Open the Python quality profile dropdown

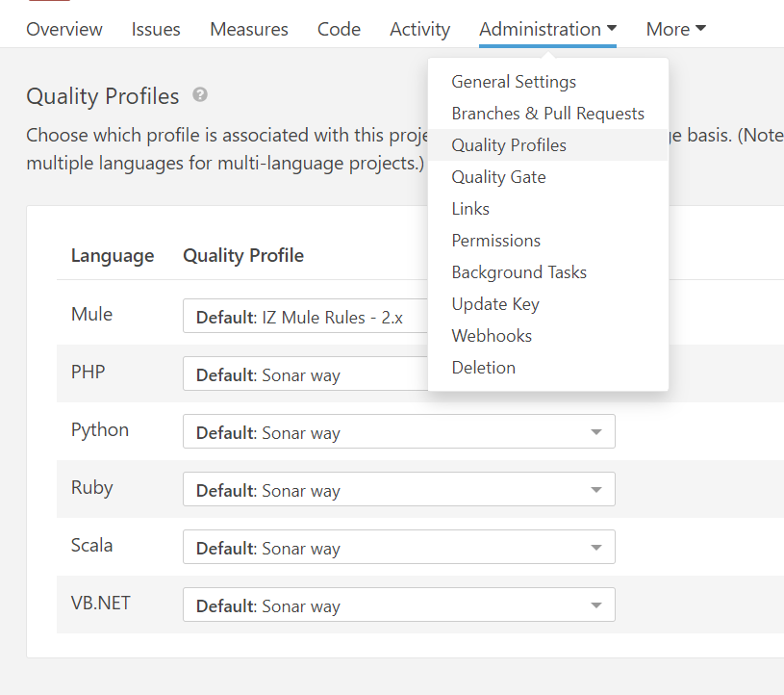(x=399, y=431)
